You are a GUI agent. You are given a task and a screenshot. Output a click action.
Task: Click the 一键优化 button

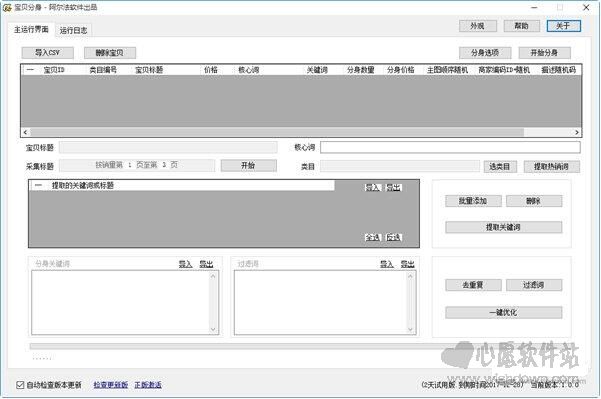click(x=503, y=312)
